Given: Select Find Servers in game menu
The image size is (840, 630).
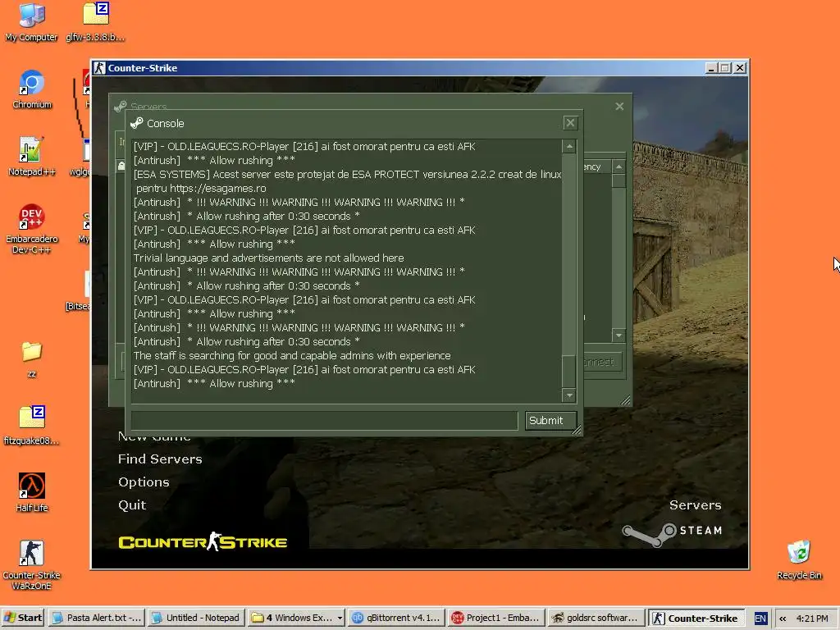Looking at the screenshot, I should (160, 459).
